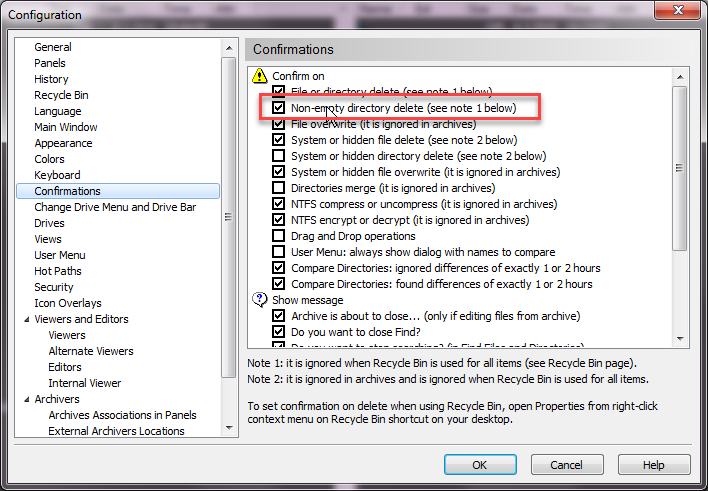Select Internal Viewer under Viewers and Editors
This screenshot has height=491, width=708.
[x=85, y=383]
